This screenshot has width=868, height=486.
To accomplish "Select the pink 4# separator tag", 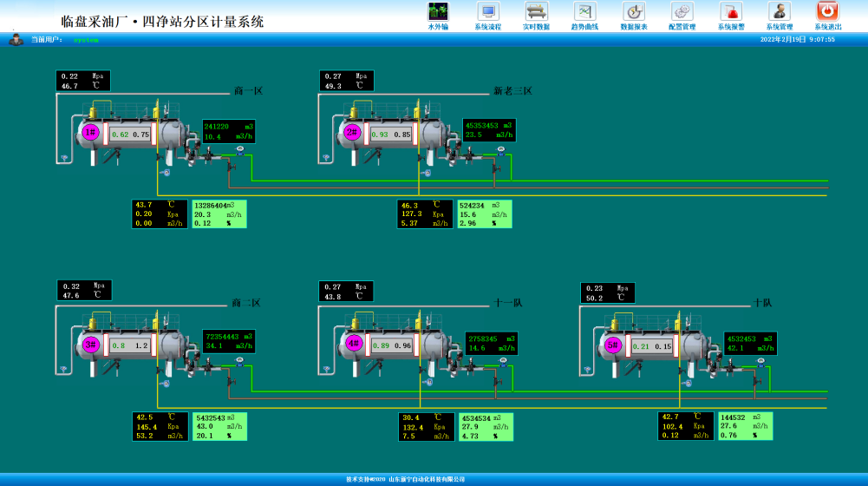I will pos(353,344).
